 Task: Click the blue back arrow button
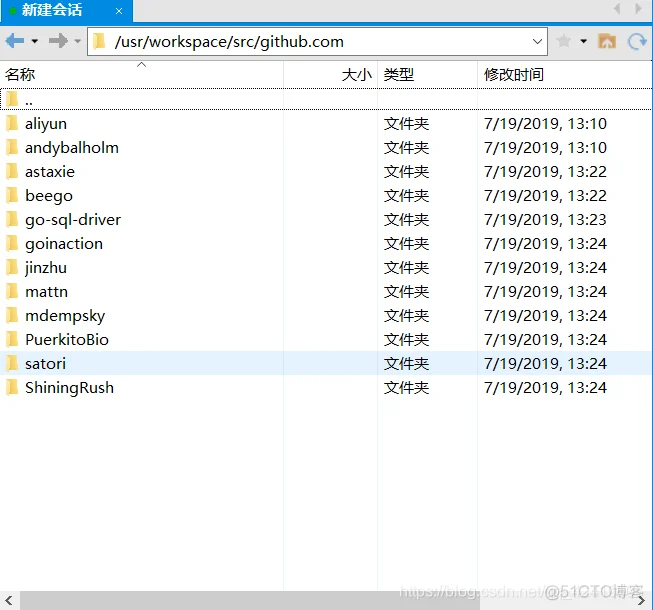click(x=15, y=41)
